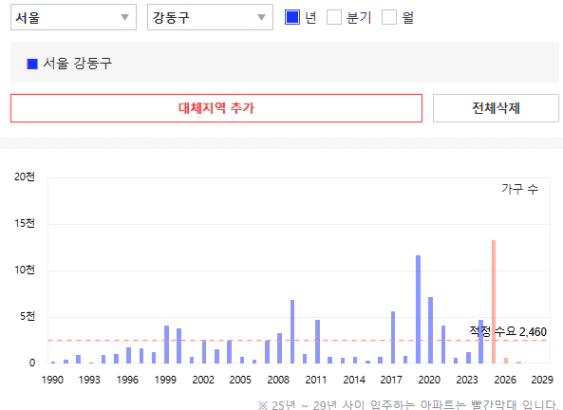Select the 2011 blue bar
Image resolution: width=563 pixels, height=410 pixels.
(x=317, y=341)
